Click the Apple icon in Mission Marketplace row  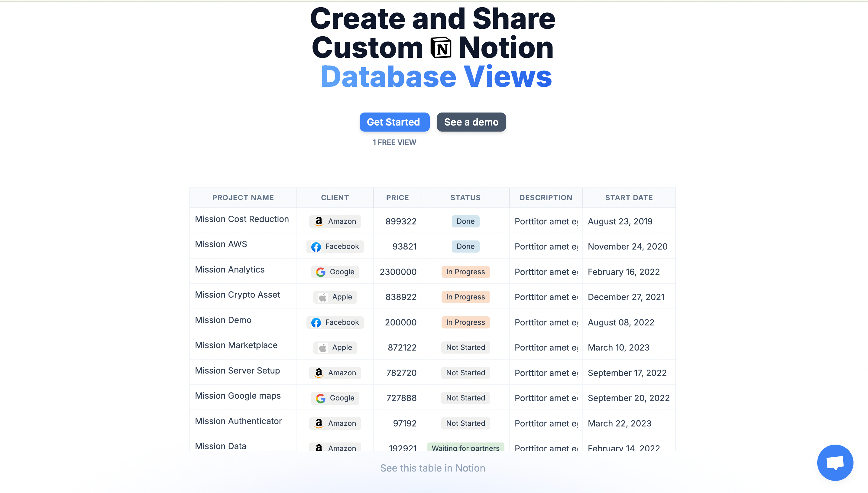[323, 348]
